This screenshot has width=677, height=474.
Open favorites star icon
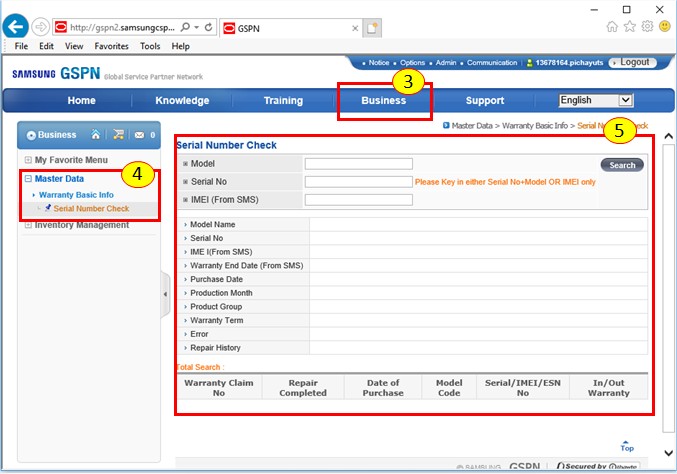(630, 27)
